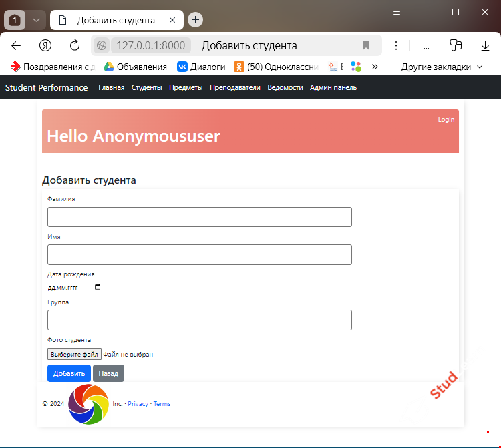Open the colorful dots bookmark icon
501x448 pixels.
pyautogui.click(x=355, y=67)
